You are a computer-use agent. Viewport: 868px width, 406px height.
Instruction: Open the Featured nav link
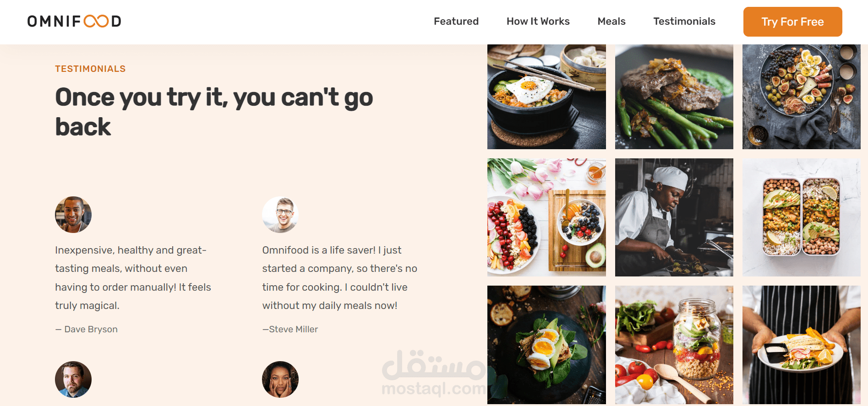click(x=456, y=22)
